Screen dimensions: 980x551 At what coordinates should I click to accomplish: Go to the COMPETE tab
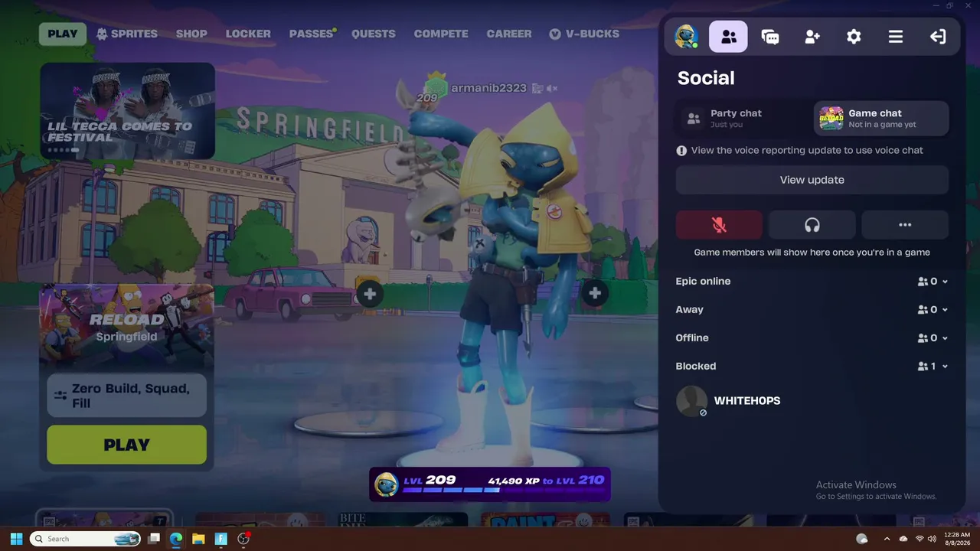[x=441, y=34]
